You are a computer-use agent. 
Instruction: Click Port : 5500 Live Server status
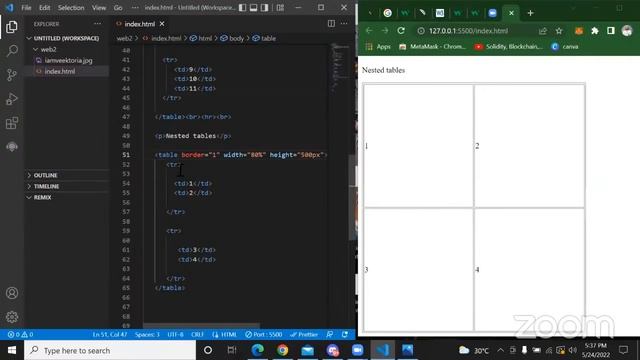pos(264,335)
